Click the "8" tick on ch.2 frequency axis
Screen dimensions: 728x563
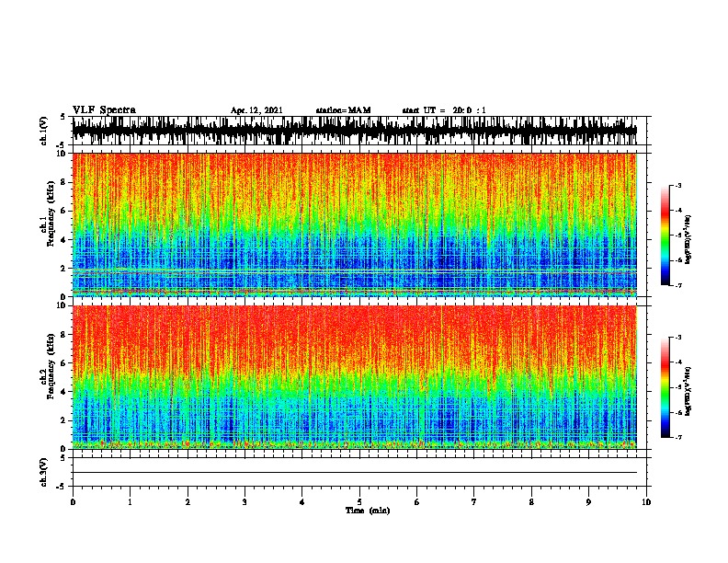click(64, 335)
